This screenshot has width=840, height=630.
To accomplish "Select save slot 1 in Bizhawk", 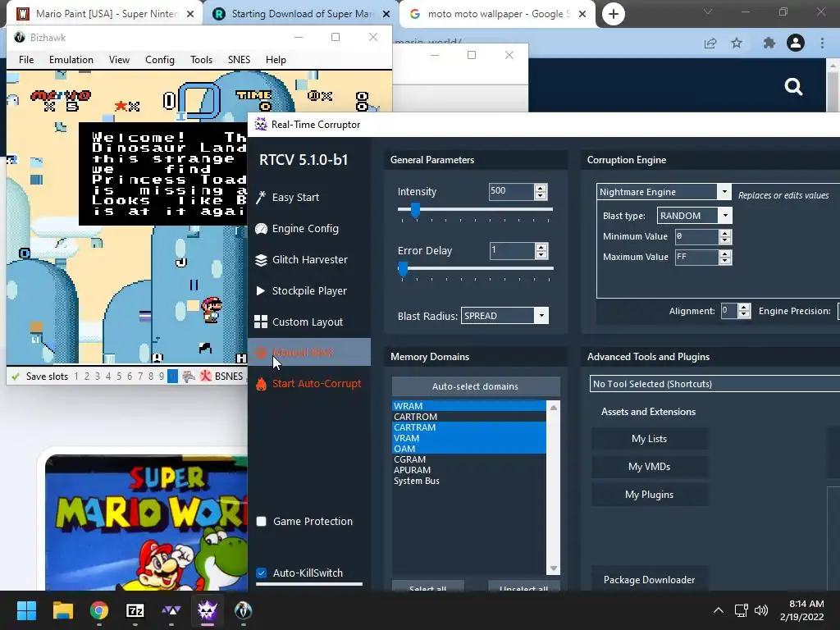I will pyautogui.click(x=76, y=376).
